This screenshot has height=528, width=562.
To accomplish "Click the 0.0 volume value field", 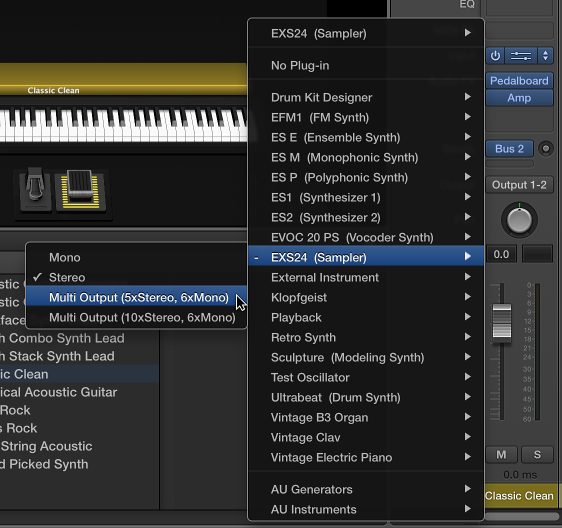I will pyautogui.click(x=501, y=254).
